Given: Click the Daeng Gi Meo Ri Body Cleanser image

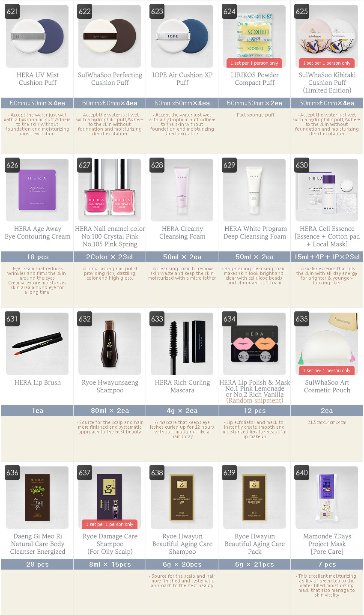Looking at the screenshot, I should tap(37, 498).
